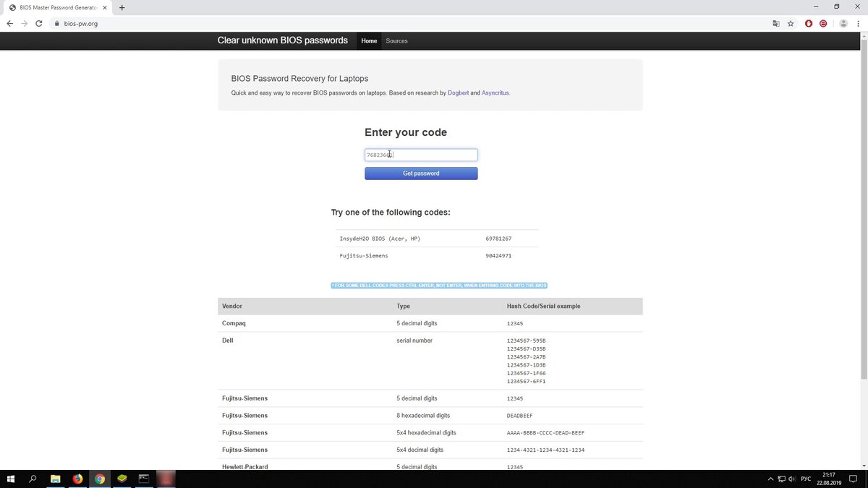Follow the Asyncritus research link
Viewport: 868px width, 488px height.
[495, 93]
